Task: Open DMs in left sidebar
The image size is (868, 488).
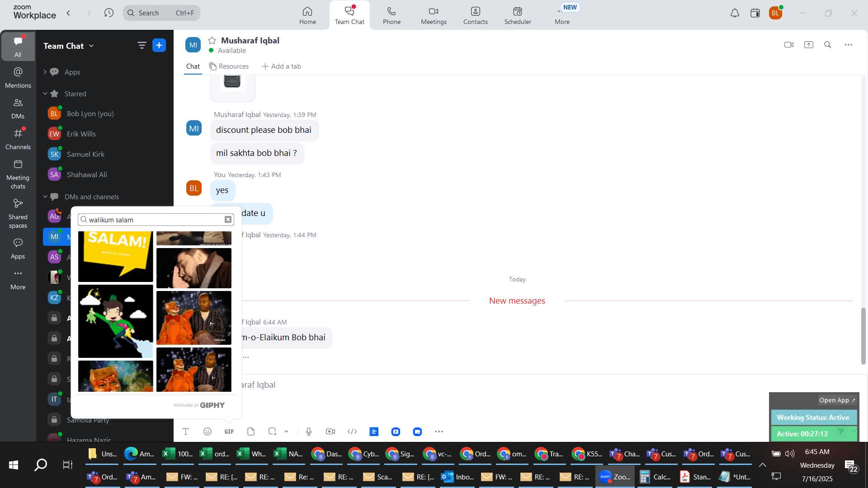Action: point(18,108)
